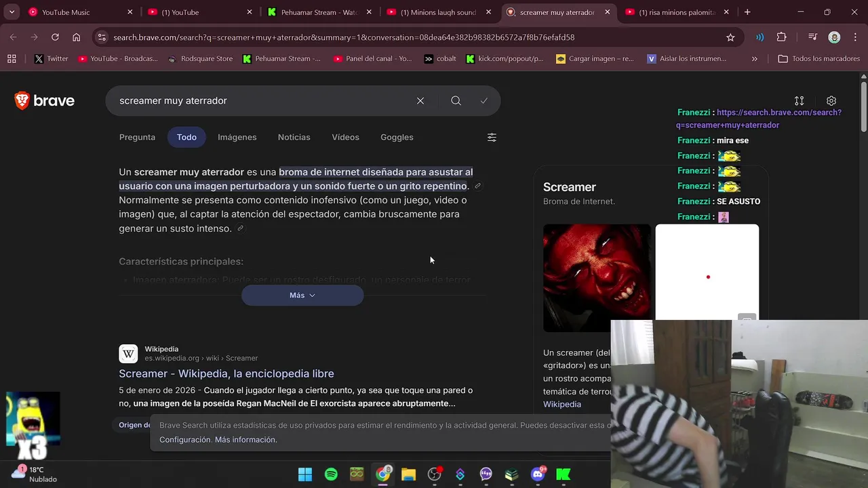This screenshot has width=868, height=488.
Task: Open the Cargar imagen bookmark
Action: [595, 59]
